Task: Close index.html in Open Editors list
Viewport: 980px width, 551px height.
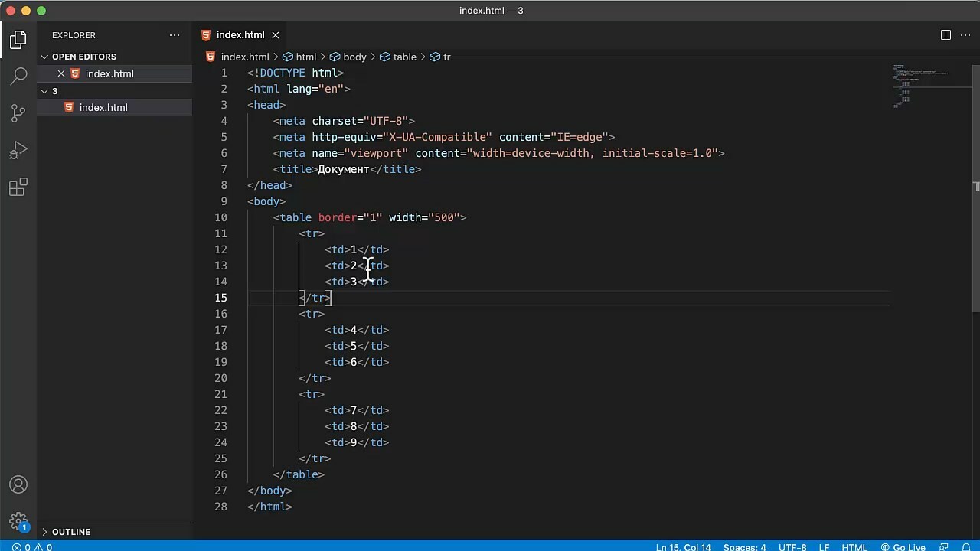Action: tap(61, 73)
